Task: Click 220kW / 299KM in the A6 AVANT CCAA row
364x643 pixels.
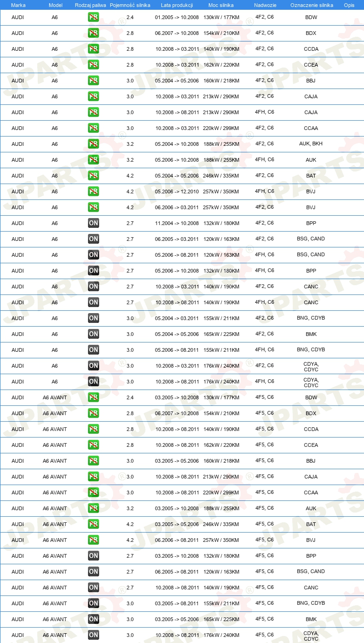Action: tap(222, 493)
